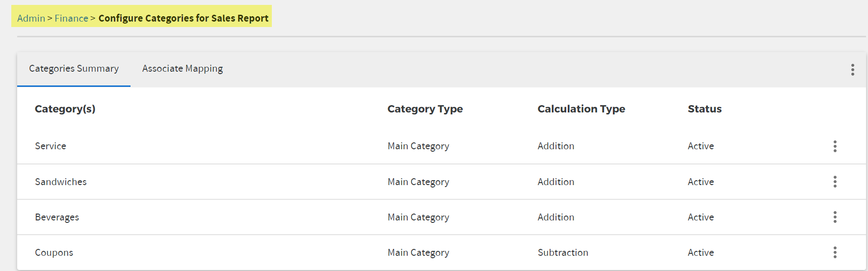The image size is (868, 271).
Task: Click Subtraction in the Coupons row
Action: [x=563, y=252]
